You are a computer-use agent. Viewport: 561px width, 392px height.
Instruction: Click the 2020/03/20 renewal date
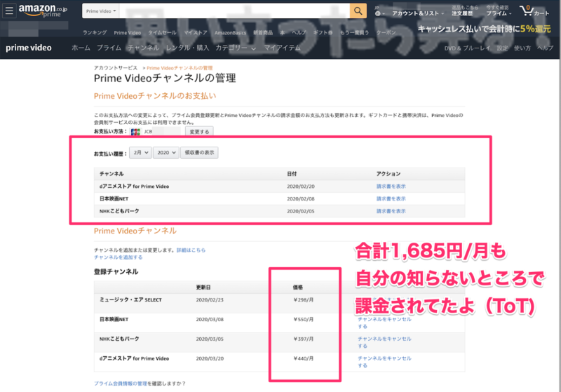pos(210,359)
